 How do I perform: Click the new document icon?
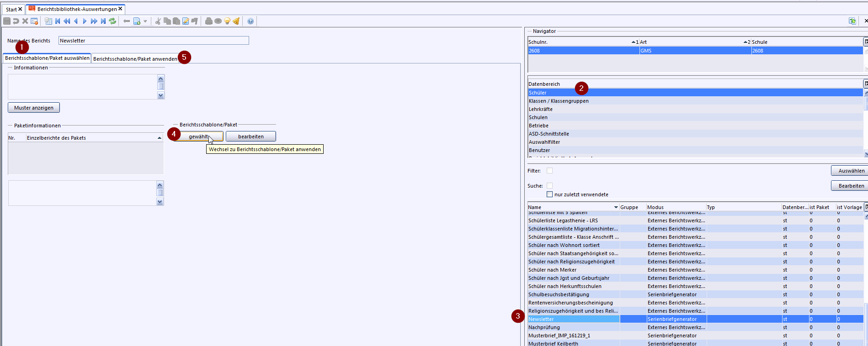point(137,21)
